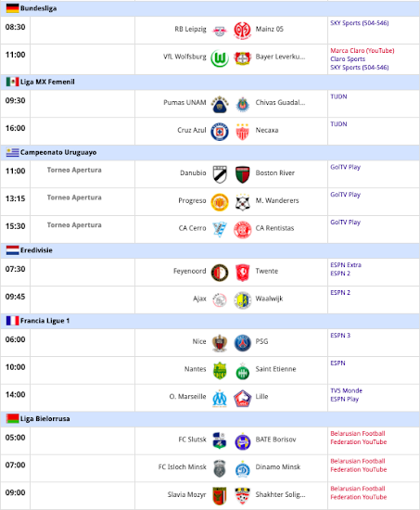Open Marca Claro (YouTube) channel link
Screen dimensions: 420x510
(363, 51)
